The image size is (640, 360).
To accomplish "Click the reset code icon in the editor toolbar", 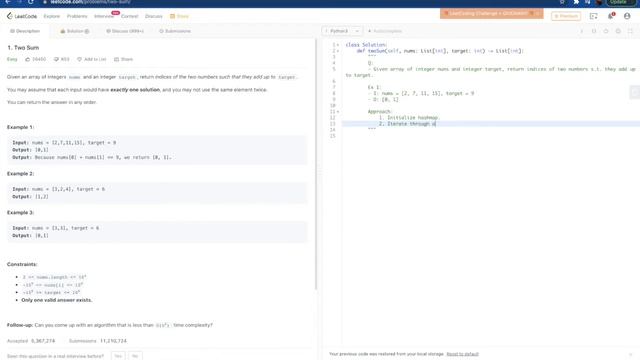I will [606, 31].
